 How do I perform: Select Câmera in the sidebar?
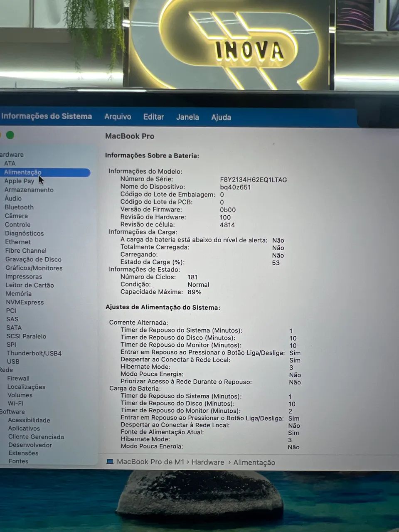[16, 216]
